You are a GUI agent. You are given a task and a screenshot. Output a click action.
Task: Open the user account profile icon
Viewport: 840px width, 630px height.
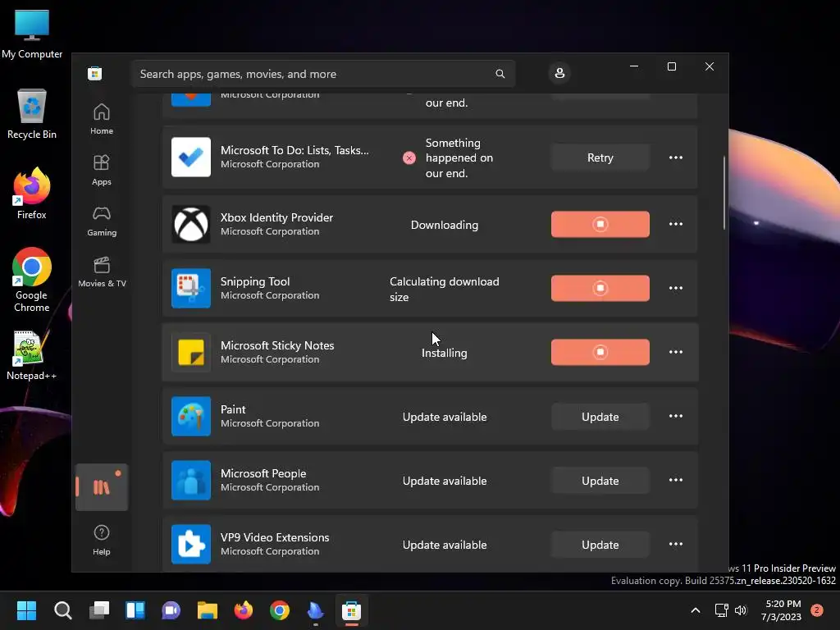coord(559,73)
